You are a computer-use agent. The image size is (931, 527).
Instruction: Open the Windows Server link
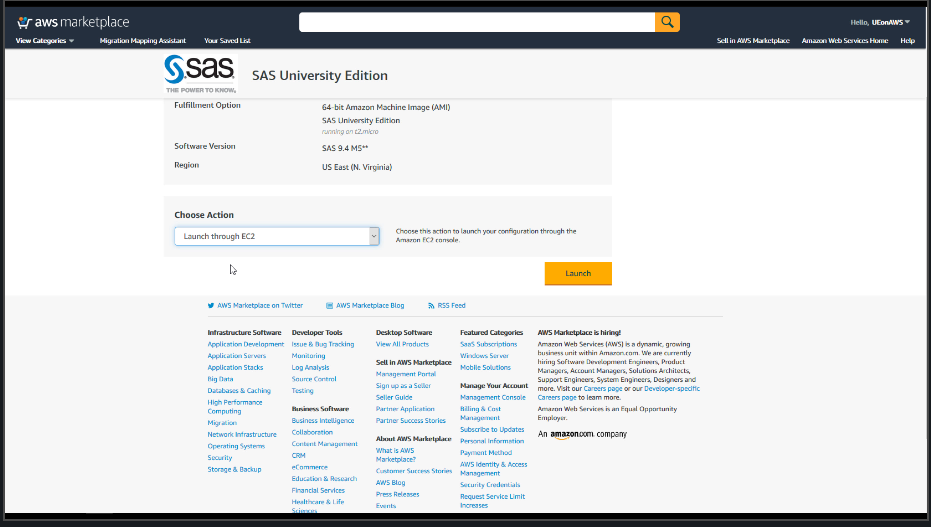(484, 356)
